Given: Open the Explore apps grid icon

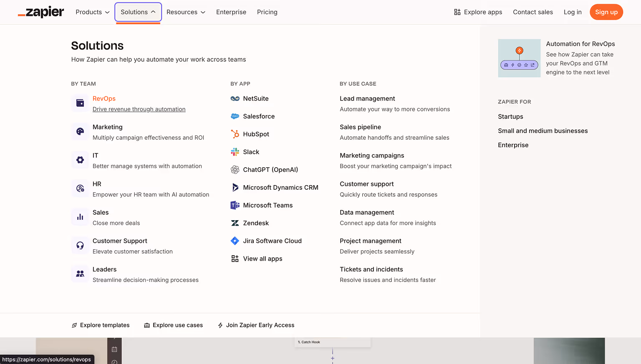Looking at the screenshot, I should [456, 12].
